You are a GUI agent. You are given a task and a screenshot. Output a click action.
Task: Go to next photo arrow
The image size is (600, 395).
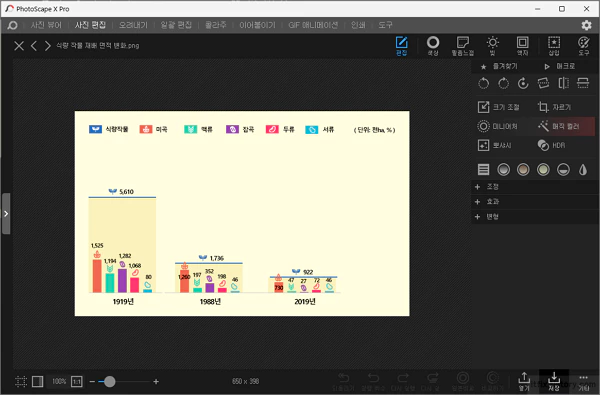[47, 46]
